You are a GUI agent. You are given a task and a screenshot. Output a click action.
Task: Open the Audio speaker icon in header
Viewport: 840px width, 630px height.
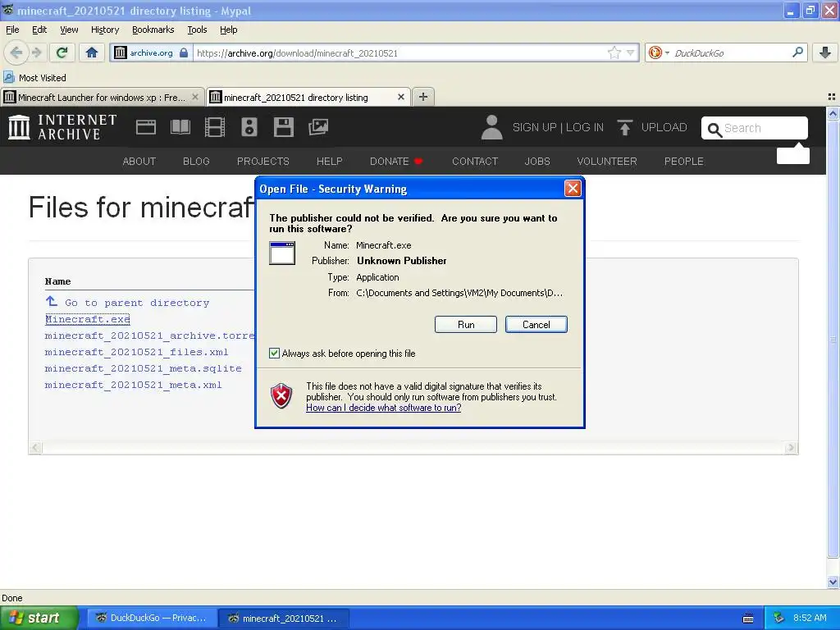(249, 127)
